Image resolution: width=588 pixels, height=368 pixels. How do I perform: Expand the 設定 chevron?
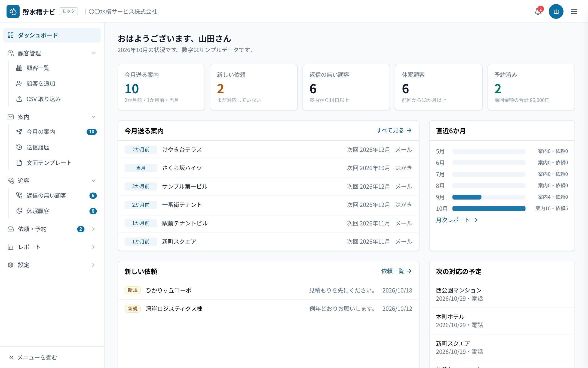click(x=93, y=265)
